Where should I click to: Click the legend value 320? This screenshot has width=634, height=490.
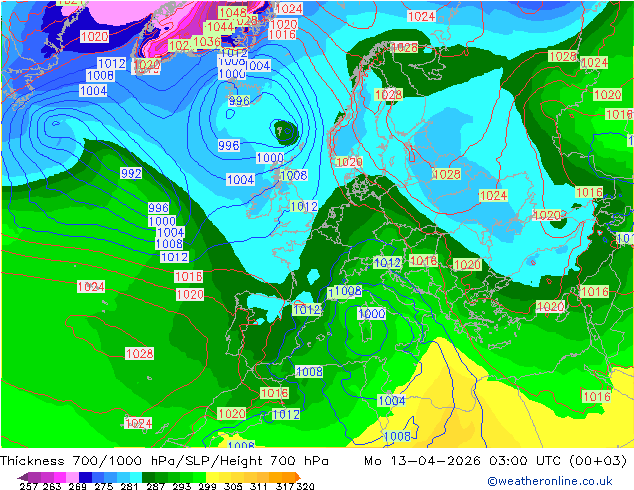point(305,486)
